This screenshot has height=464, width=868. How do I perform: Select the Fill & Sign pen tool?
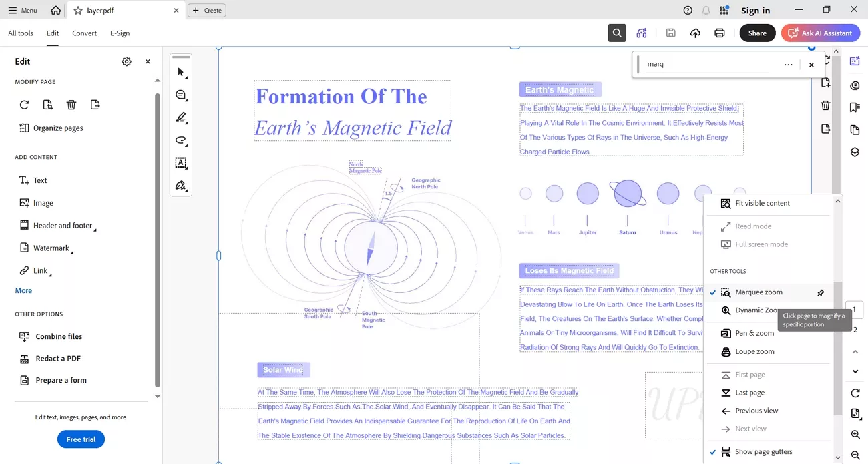pos(181,186)
